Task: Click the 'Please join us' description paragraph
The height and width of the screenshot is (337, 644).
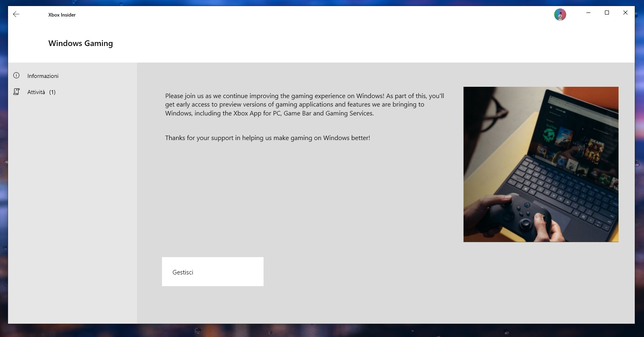Action: click(305, 105)
